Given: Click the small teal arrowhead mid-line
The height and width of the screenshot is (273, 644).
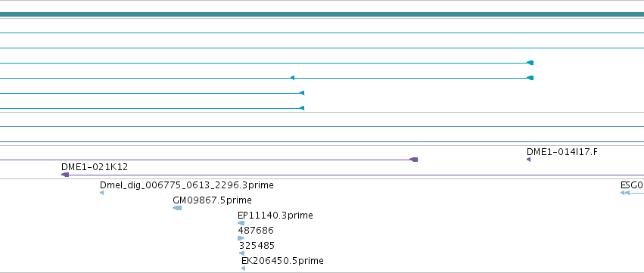Looking at the screenshot, I should 292,78.
